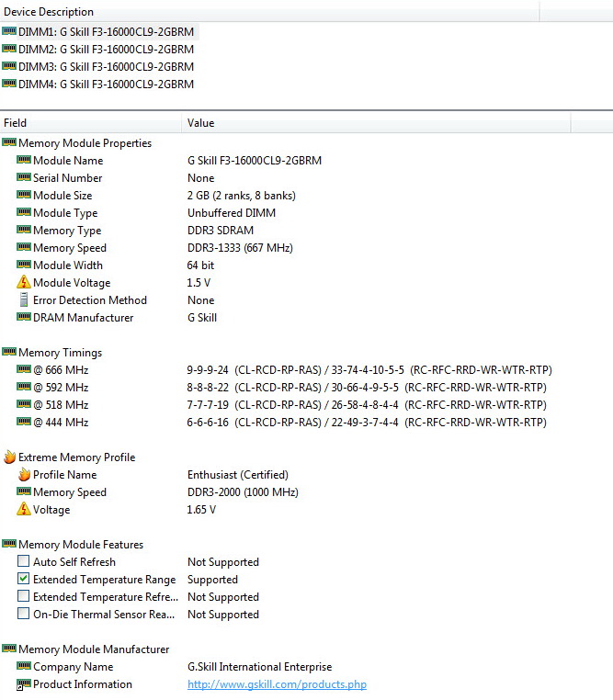
Task: Select 'G.Skill International Enterprise' company value
Action: [260, 667]
